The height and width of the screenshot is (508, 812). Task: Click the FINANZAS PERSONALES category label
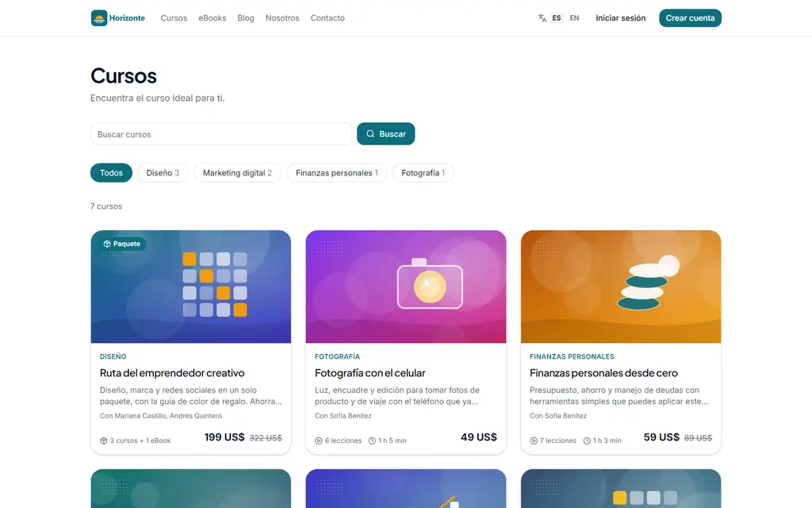572,356
